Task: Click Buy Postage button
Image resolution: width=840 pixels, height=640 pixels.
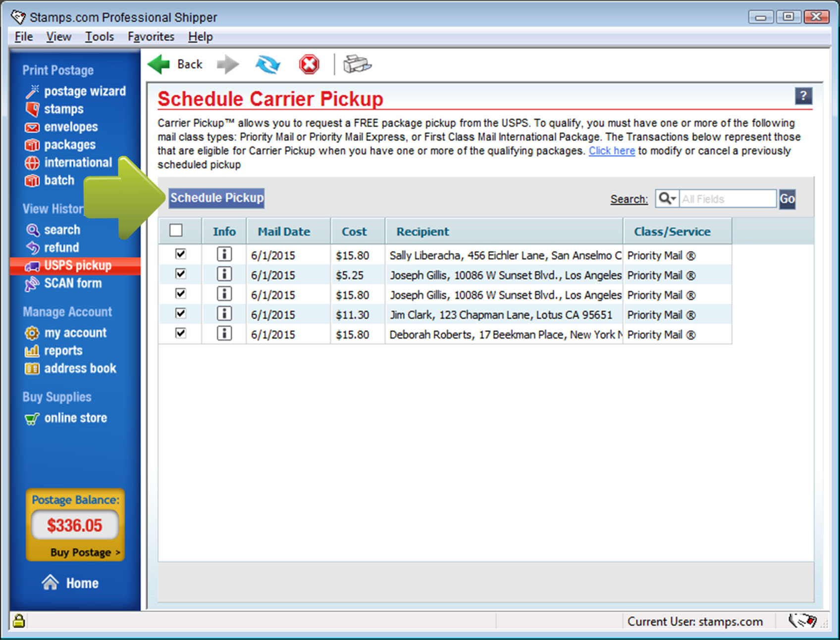Action: [x=85, y=552]
